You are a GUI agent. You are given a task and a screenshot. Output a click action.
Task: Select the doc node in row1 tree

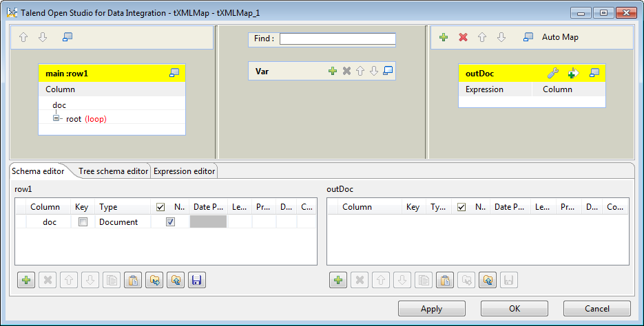coord(59,105)
